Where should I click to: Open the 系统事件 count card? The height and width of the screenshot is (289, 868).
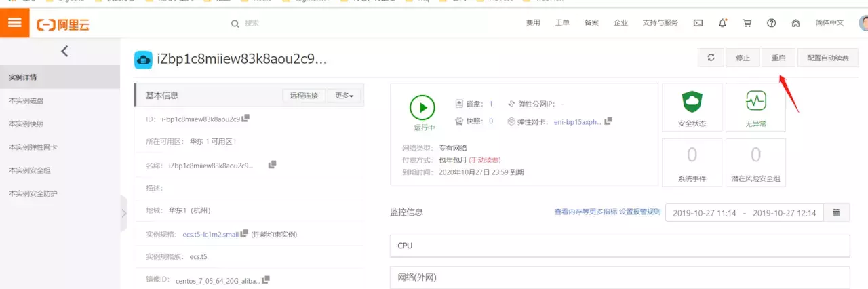[x=692, y=162]
